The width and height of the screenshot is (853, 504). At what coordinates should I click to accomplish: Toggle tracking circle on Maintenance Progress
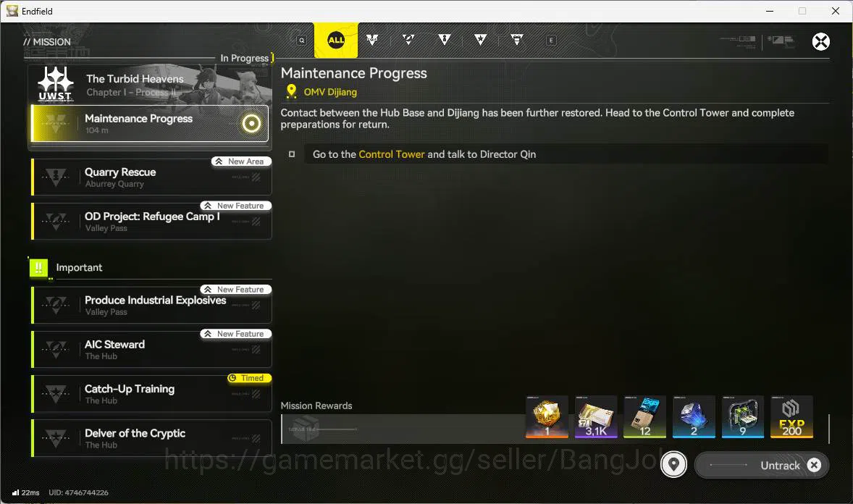pos(251,124)
